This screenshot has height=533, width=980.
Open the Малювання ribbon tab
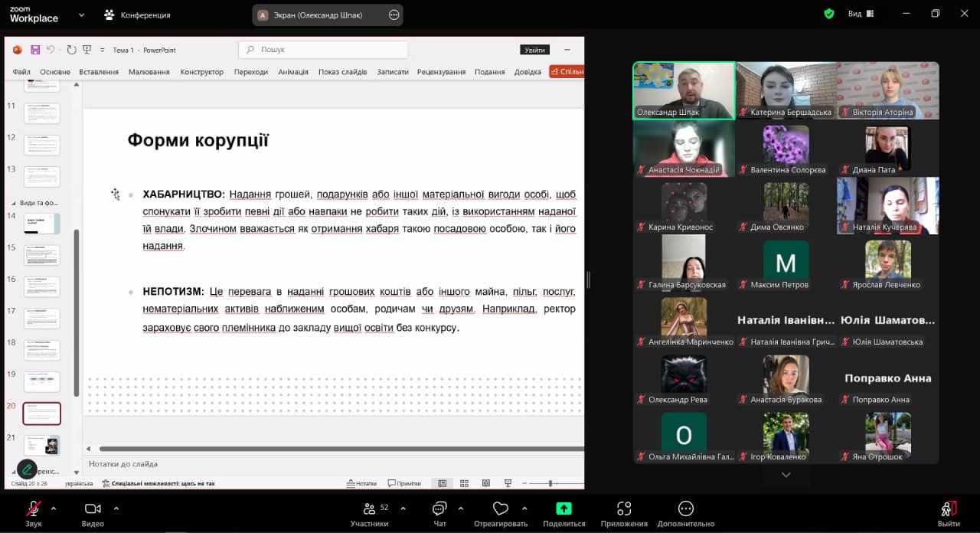pos(149,72)
